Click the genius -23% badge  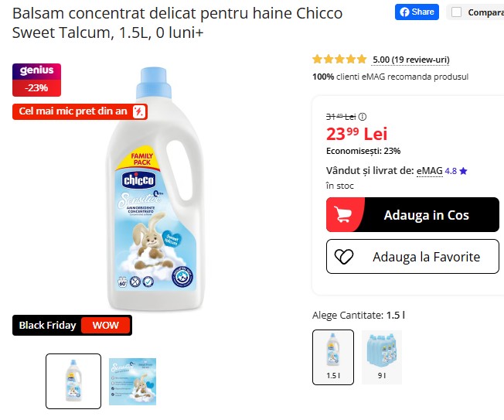coord(36,80)
